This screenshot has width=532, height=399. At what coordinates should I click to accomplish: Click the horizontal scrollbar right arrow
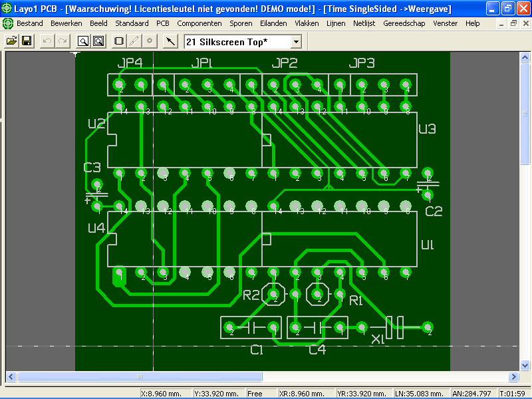coord(514,377)
